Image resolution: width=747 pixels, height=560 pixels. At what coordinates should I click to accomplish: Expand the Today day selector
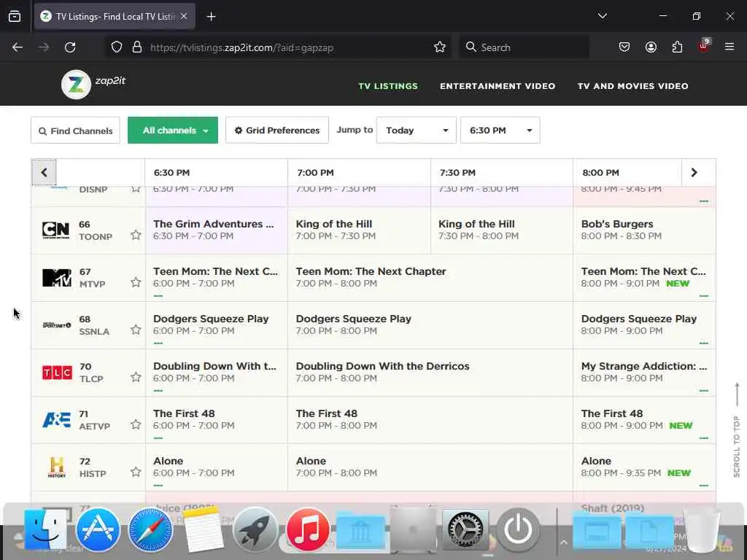point(417,130)
